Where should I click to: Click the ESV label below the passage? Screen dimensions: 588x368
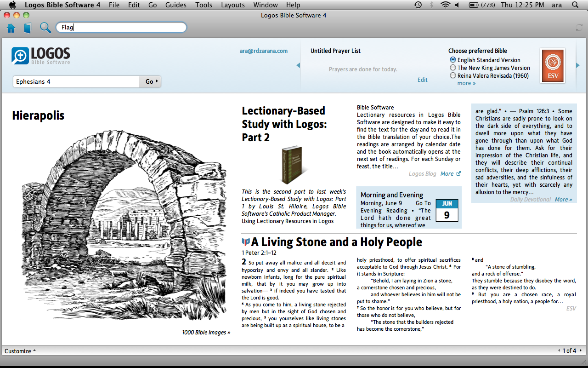tap(571, 308)
